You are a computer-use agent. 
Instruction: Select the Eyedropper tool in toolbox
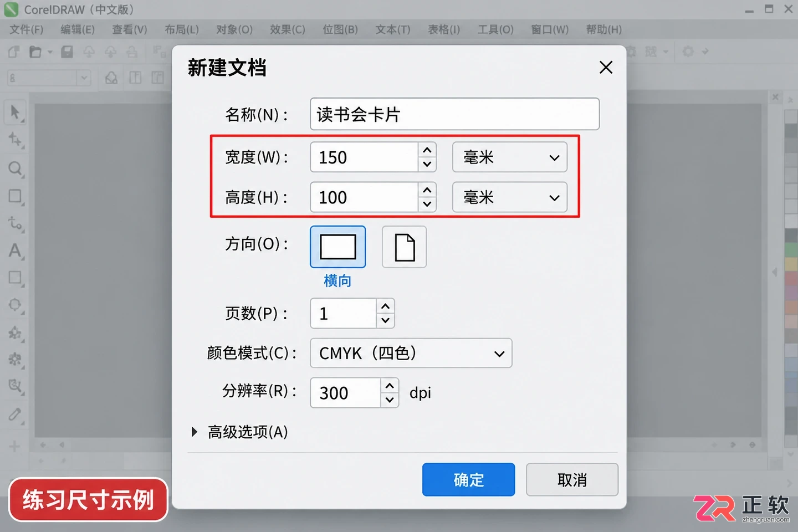(x=15, y=414)
